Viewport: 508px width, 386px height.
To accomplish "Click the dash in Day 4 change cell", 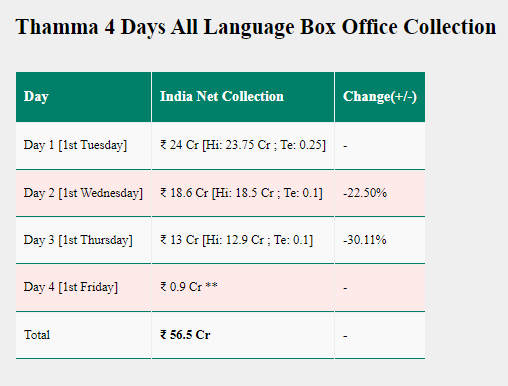I will [345, 288].
